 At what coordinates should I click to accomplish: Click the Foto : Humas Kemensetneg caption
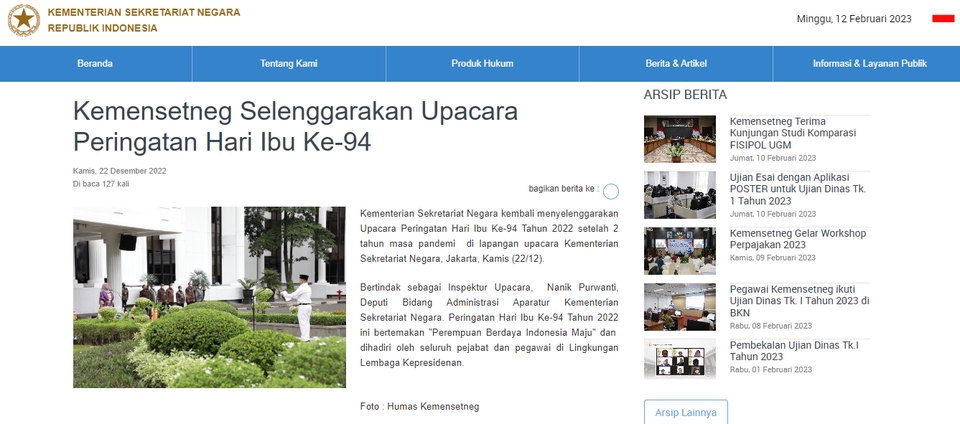coord(420,406)
